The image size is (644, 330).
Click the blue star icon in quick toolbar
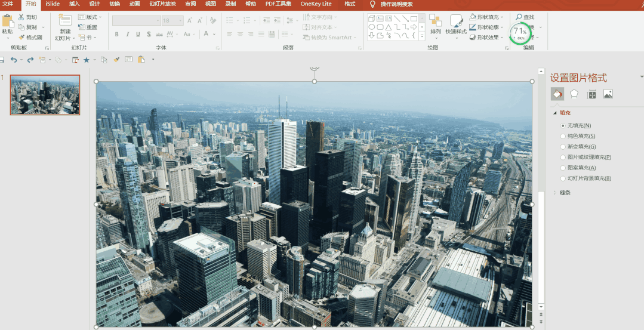click(x=87, y=60)
